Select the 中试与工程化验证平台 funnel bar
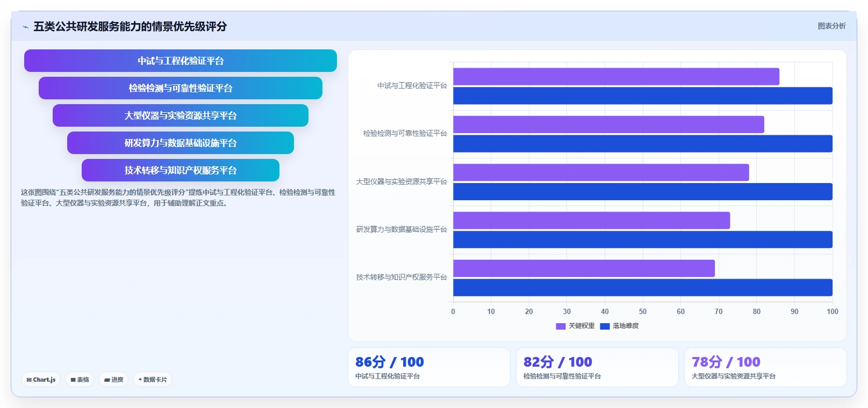 181,61
